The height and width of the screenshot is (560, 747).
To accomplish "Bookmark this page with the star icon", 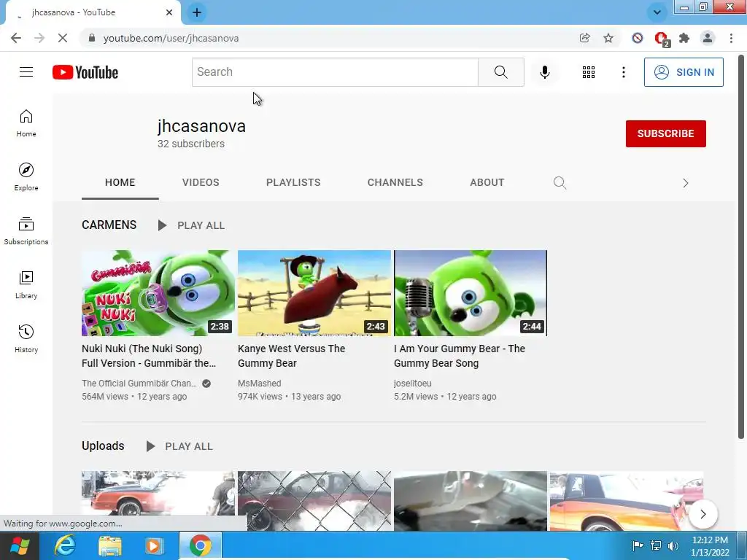I will click(608, 38).
